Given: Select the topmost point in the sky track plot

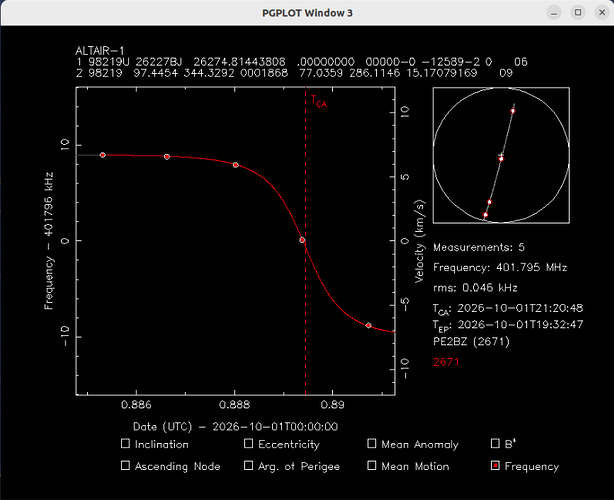Looking at the screenshot, I should 513,111.
